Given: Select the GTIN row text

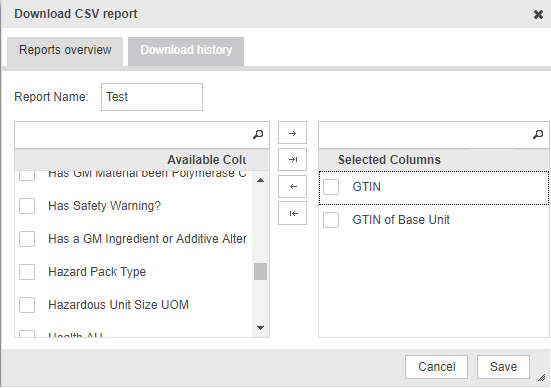Looking at the screenshot, I should (x=367, y=187).
